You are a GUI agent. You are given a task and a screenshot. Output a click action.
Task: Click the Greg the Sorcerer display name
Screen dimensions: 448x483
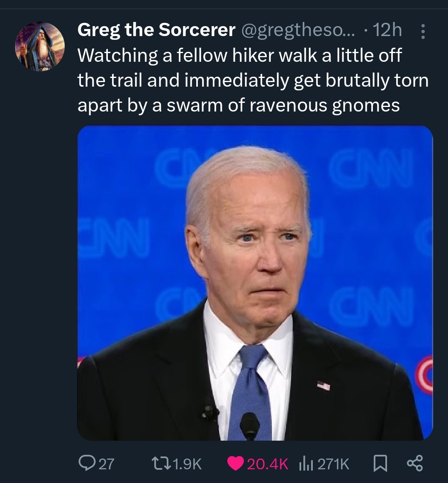(x=156, y=30)
